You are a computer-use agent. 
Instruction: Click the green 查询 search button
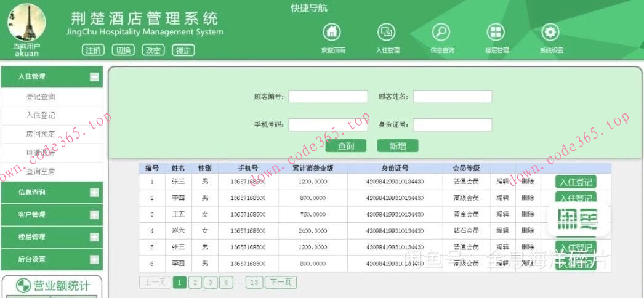(x=346, y=146)
